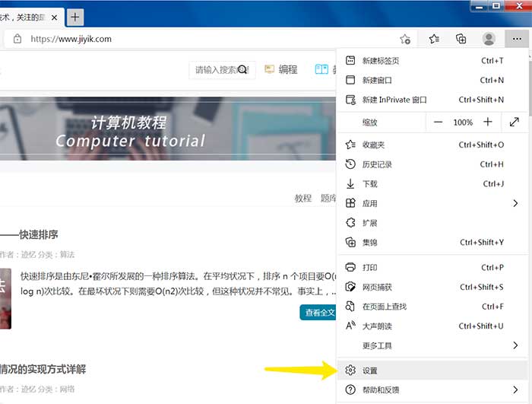The image size is (532, 404).
Task: Click the settings gear icon in menu
Action: (x=350, y=371)
